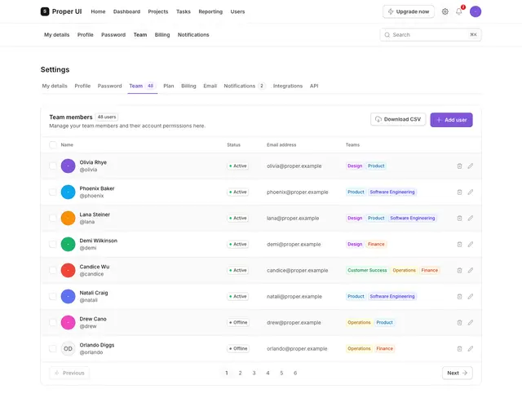Delete Drew Cano with trash icon
The width and height of the screenshot is (522, 420).
(x=459, y=322)
